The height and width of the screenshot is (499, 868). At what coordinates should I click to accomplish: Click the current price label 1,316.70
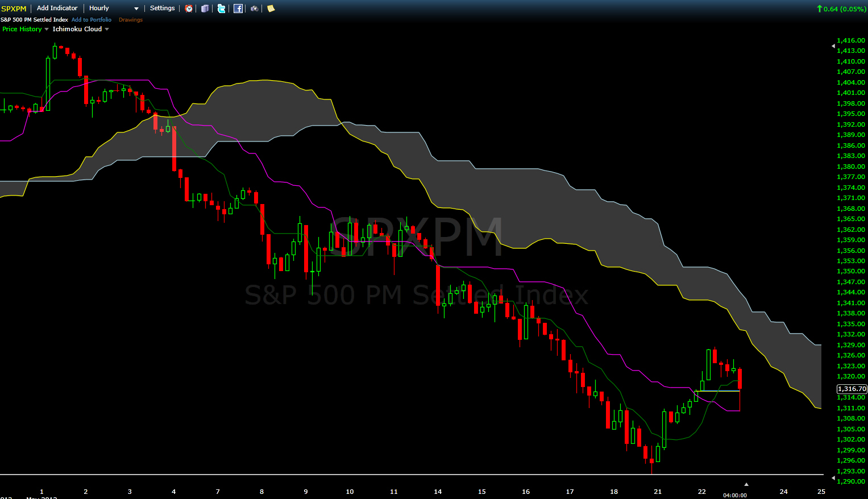pos(852,389)
